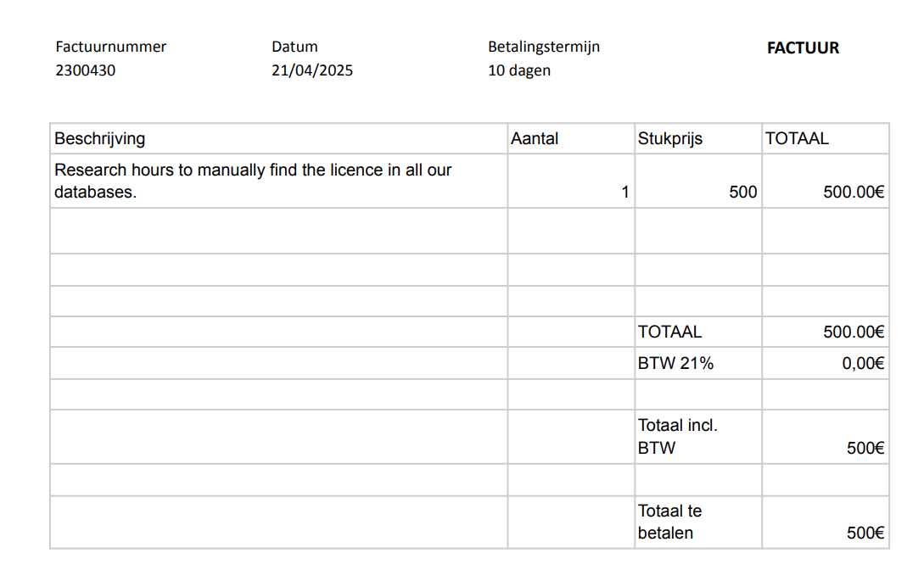924x581 pixels.
Task: Click the Datum label
Action: [294, 47]
